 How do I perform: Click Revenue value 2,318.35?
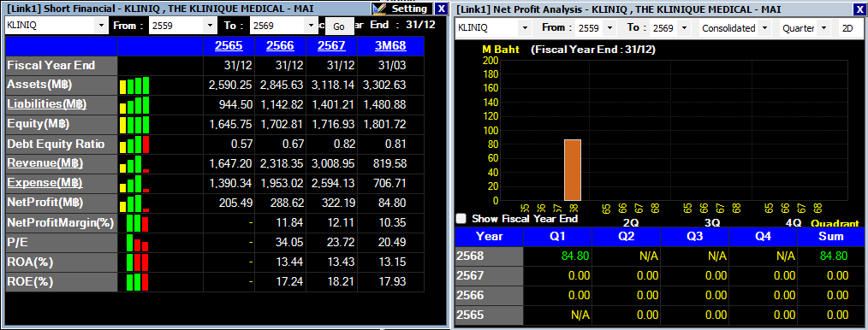[x=282, y=164]
